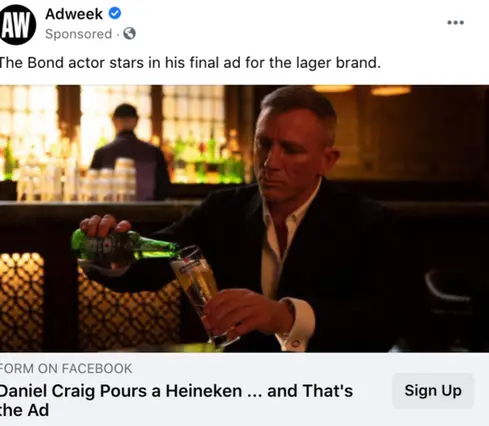Open the Daniel Craig Pours a Heineken headline
The image size is (489, 426).
coord(176,400)
